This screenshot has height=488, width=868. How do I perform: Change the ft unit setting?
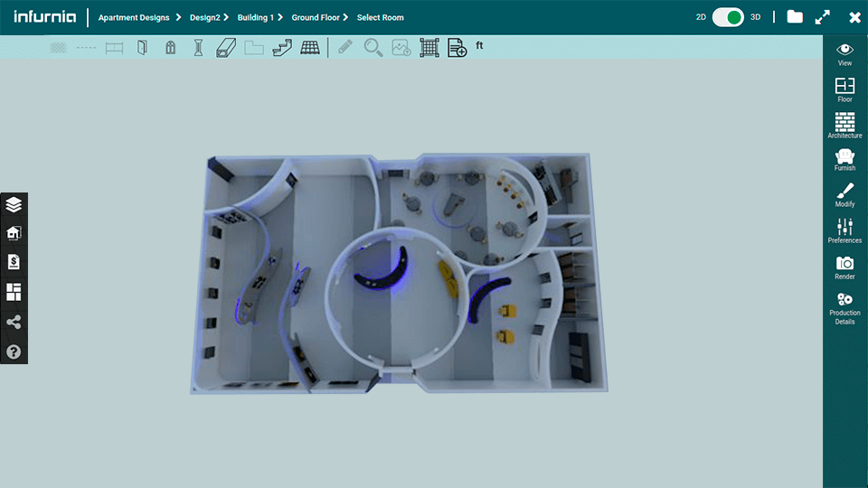pyautogui.click(x=479, y=46)
